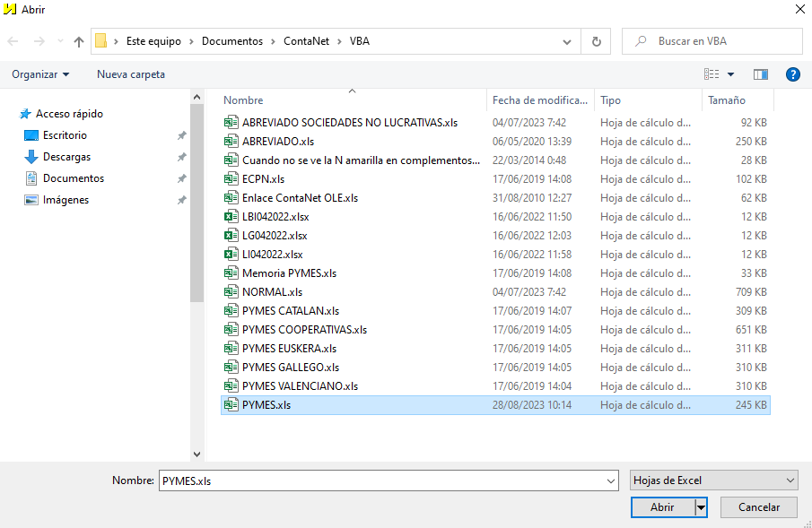This screenshot has width=812, height=528.
Task: Go back using the left arrow
Action: click(13, 41)
